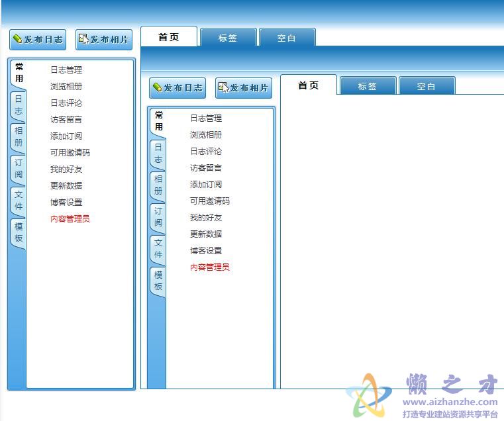Open 更新数据 in the outer menu
This screenshot has height=421, width=504.
point(66,185)
